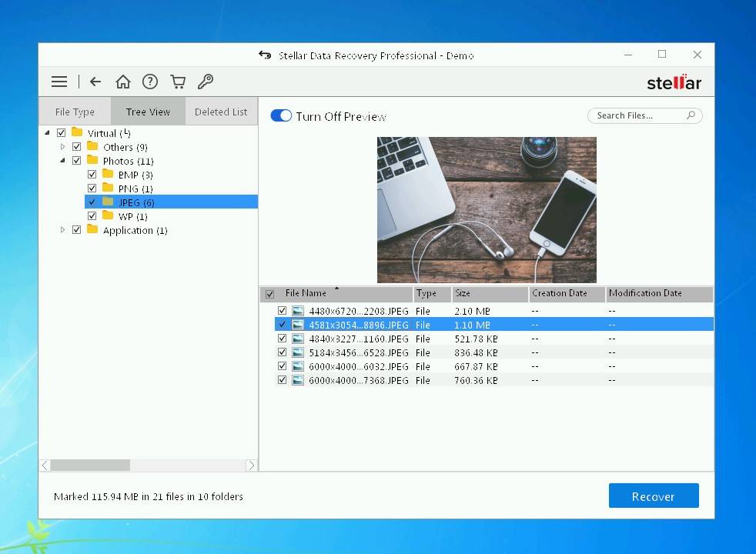Image resolution: width=756 pixels, height=554 pixels.
Task: Click the WP folder icon
Action: pos(108,215)
